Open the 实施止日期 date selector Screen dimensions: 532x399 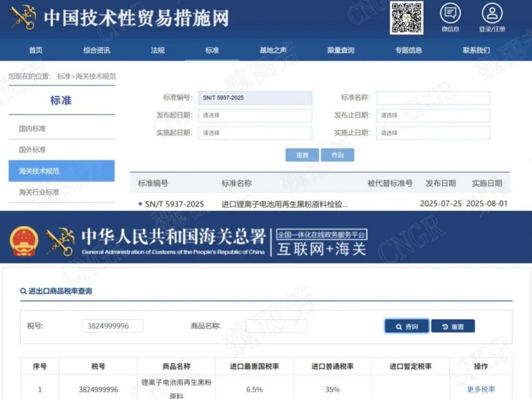click(x=433, y=133)
